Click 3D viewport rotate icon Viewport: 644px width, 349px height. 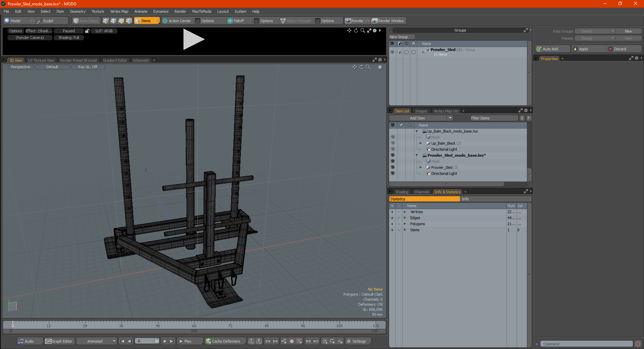(x=361, y=67)
